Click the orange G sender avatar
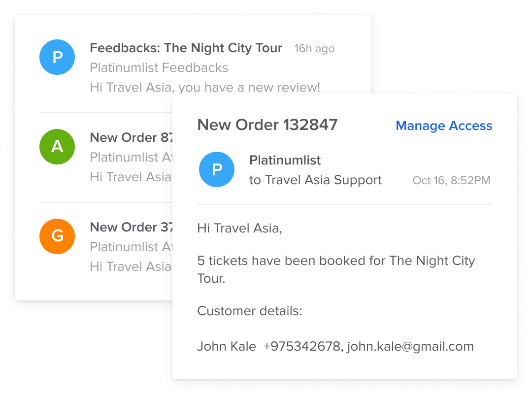This screenshot has height=394, width=532. click(57, 236)
